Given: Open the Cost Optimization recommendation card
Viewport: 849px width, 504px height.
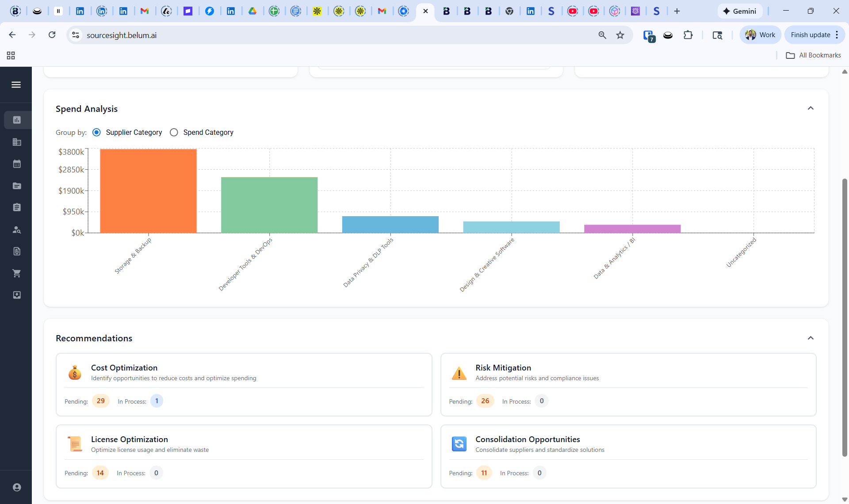Looking at the screenshot, I should pyautogui.click(x=244, y=384).
